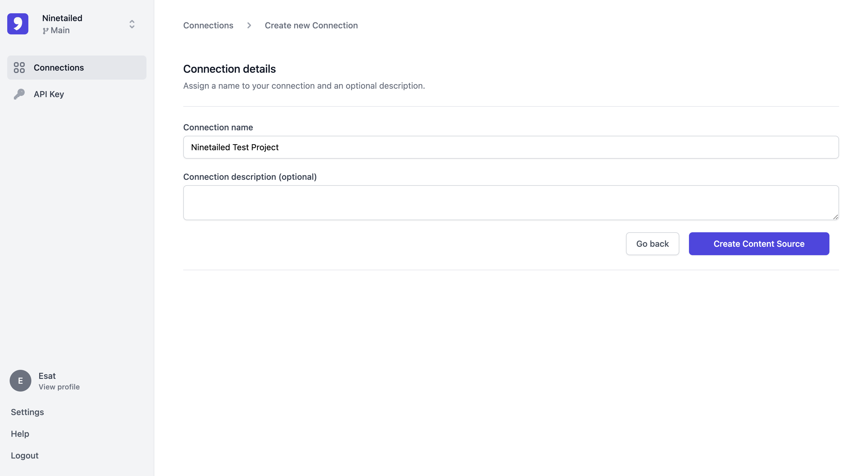Open Help in sidebar
Viewport: 868px width, 476px height.
click(x=20, y=433)
